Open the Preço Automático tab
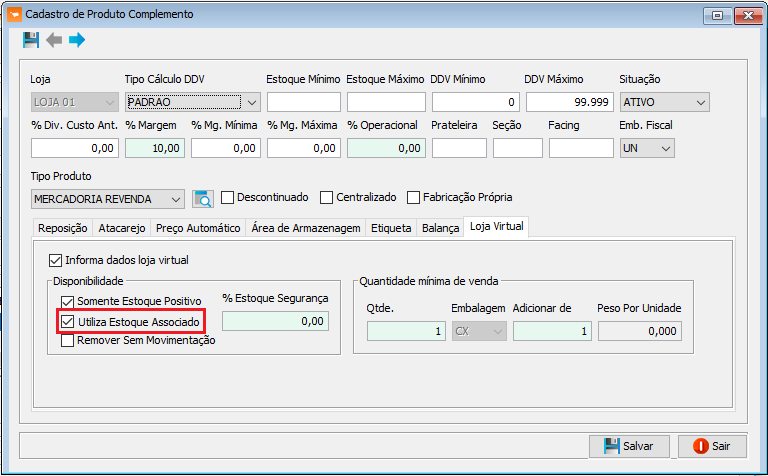 pos(199,228)
